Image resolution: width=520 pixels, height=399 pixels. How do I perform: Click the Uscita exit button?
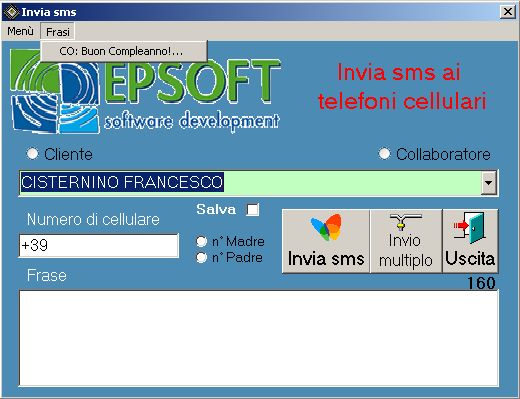click(470, 241)
